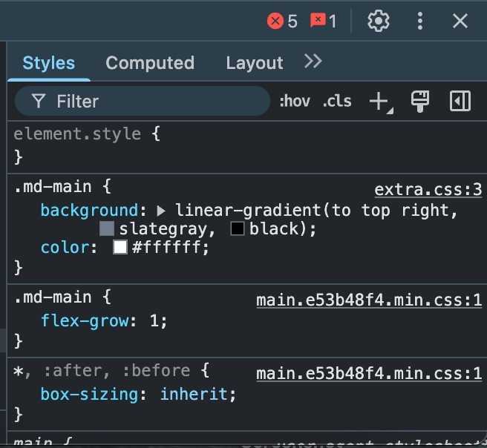Open the rendering emulations paintbrush icon
Viewport: 487px width, 448px height.
(420, 102)
